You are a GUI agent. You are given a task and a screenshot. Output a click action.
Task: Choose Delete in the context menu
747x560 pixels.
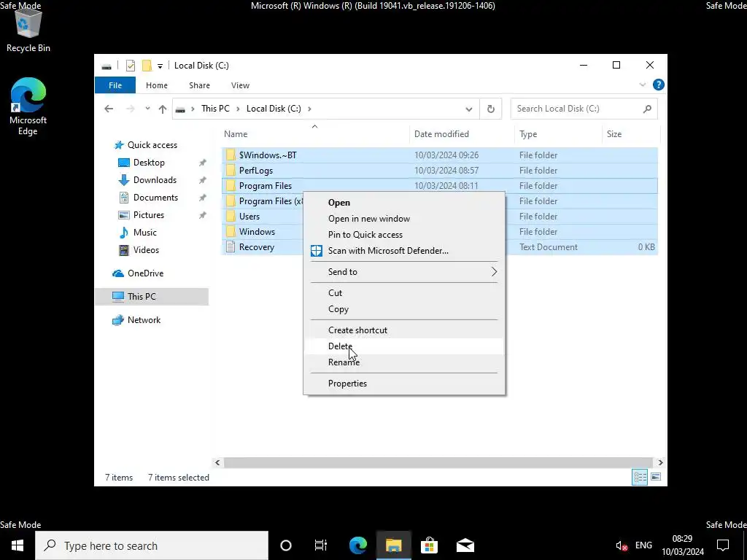pyautogui.click(x=404, y=346)
